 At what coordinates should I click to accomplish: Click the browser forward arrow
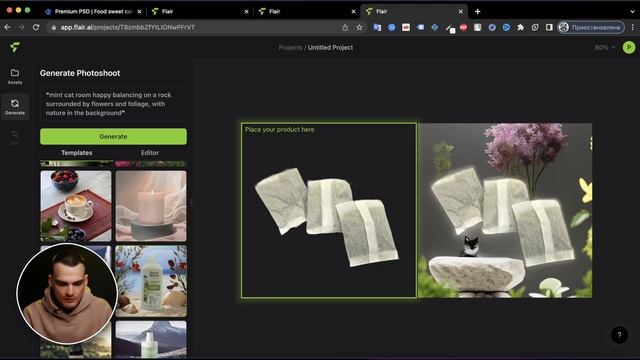(x=21, y=27)
